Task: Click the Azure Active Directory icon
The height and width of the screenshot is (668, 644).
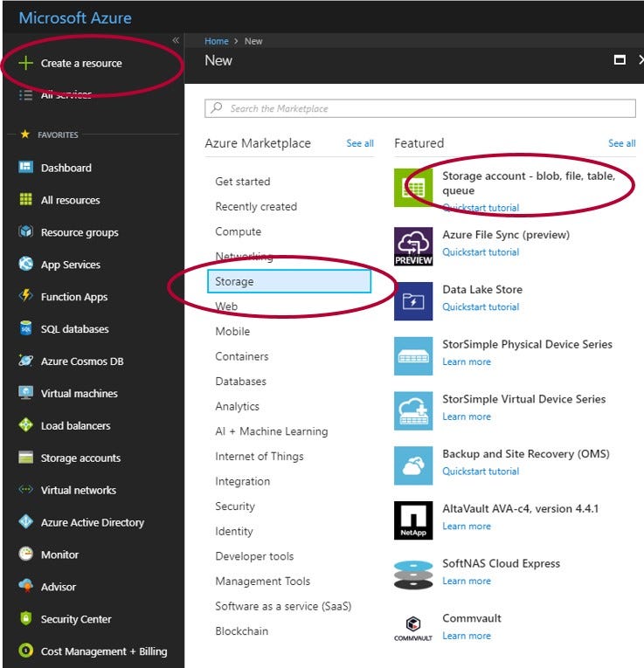Action: tap(25, 521)
